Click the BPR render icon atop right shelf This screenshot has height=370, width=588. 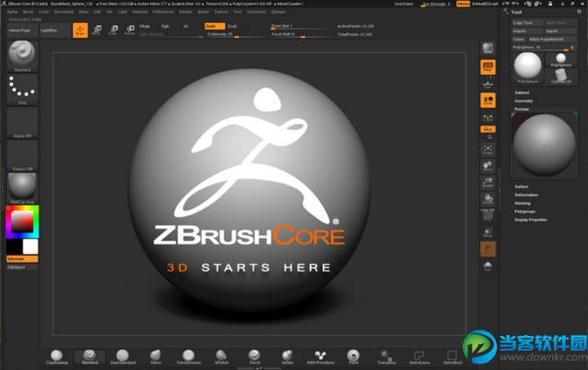pos(488,48)
